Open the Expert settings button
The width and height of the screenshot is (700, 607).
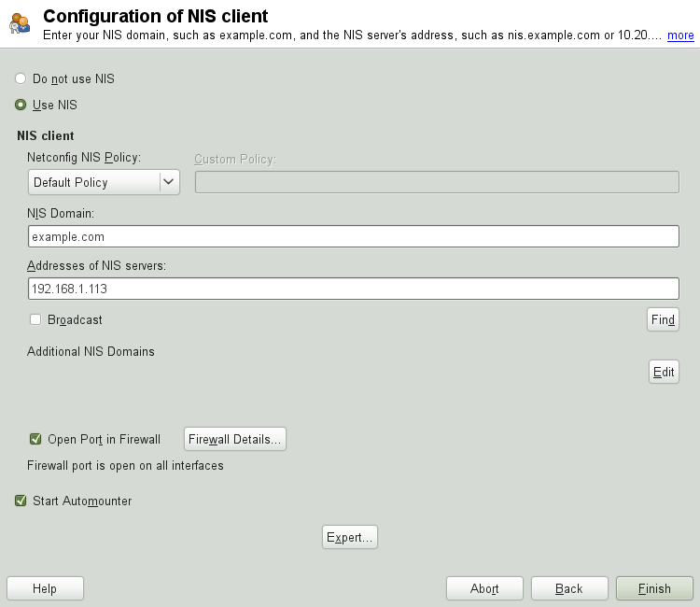point(350,537)
